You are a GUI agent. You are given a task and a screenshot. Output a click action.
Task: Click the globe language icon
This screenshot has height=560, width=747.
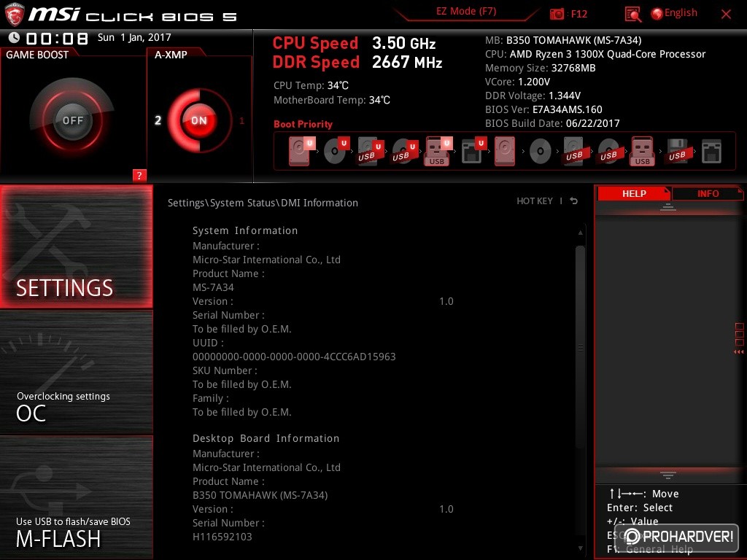pyautogui.click(x=657, y=14)
